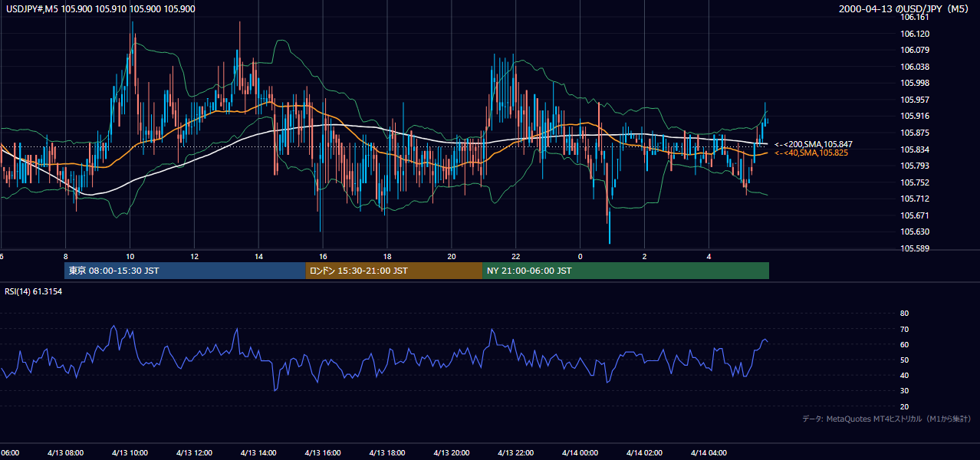Click RSI scale value 20
This screenshot has width=980, height=460.
pos(904,406)
